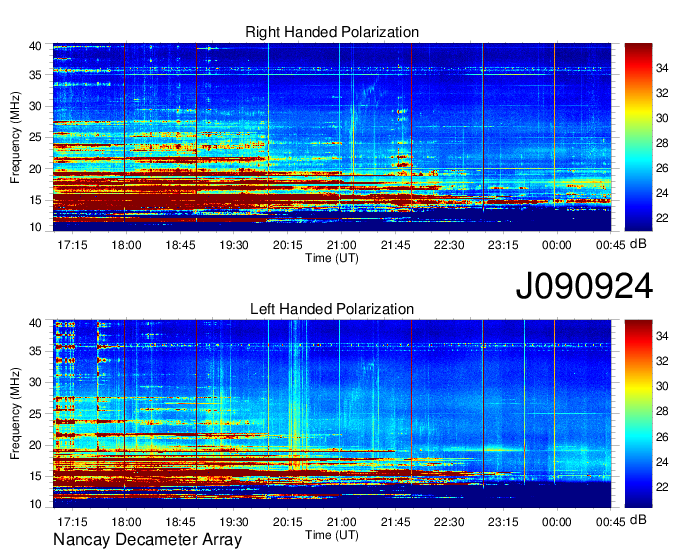Click the "23:15" time tick of the Right Handed plot

point(503,245)
